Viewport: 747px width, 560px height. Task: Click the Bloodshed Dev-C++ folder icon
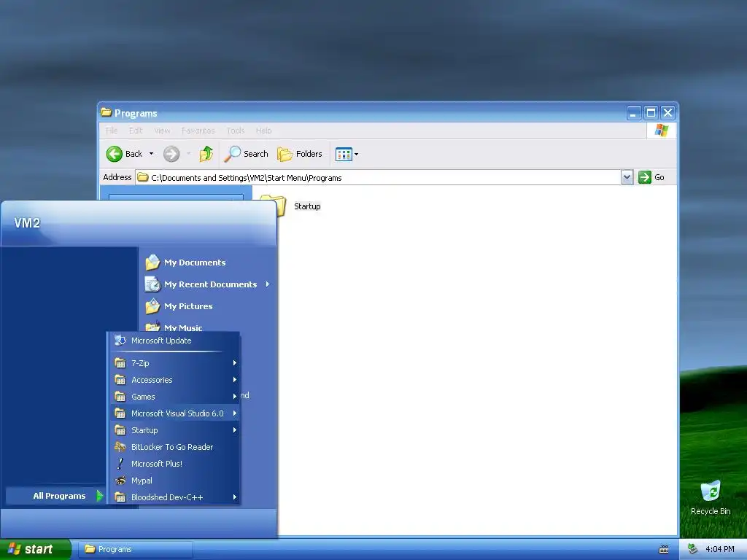point(120,497)
